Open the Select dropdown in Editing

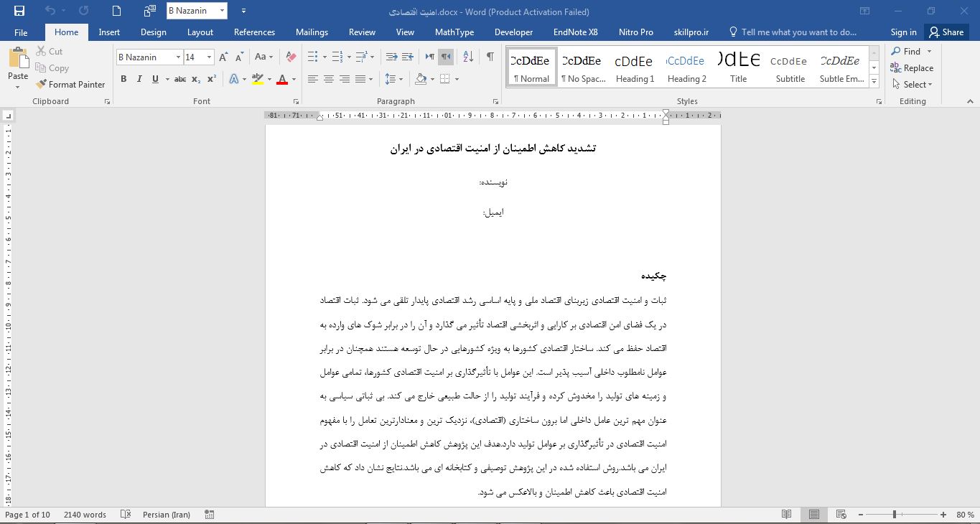pyautogui.click(x=913, y=85)
